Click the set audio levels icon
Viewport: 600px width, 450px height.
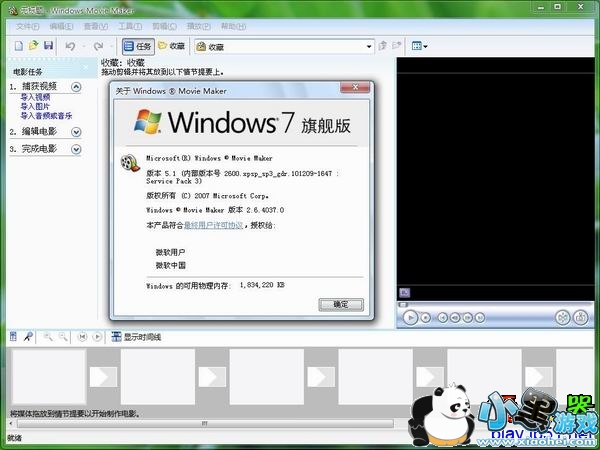pos(13,337)
